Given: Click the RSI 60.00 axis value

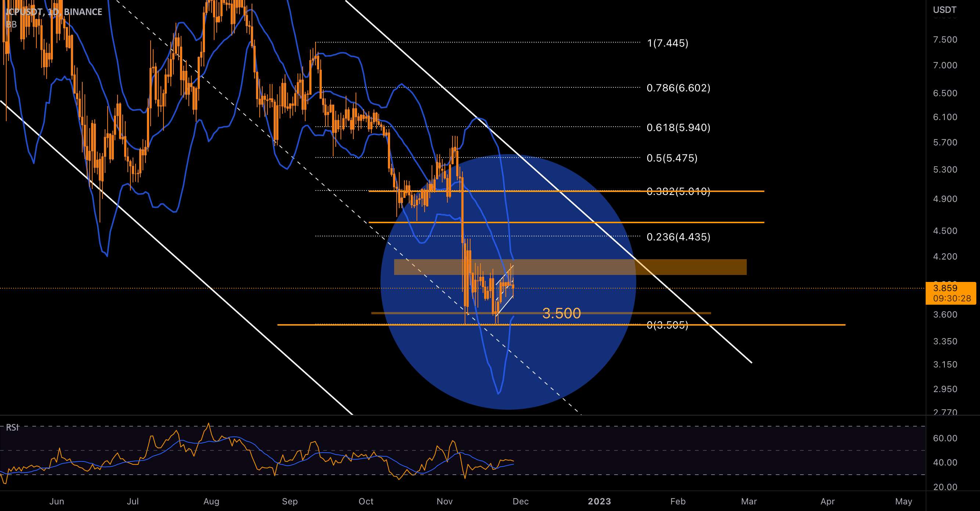Looking at the screenshot, I should (945, 438).
